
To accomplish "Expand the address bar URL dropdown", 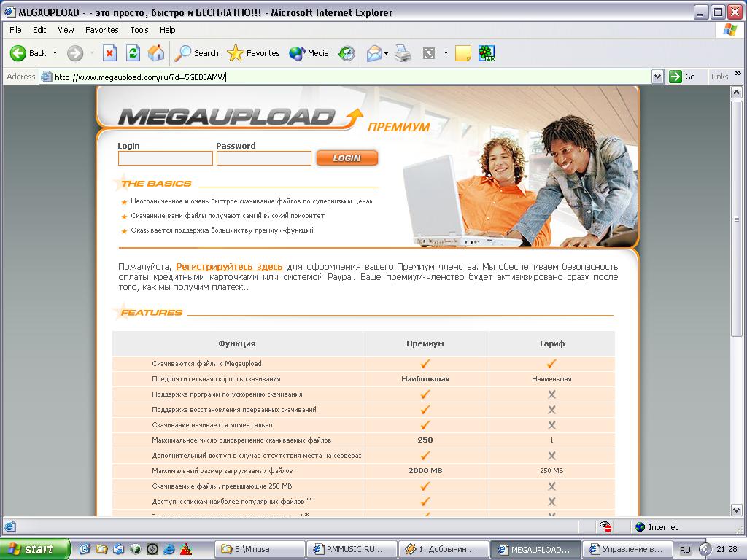I will (x=657, y=77).
